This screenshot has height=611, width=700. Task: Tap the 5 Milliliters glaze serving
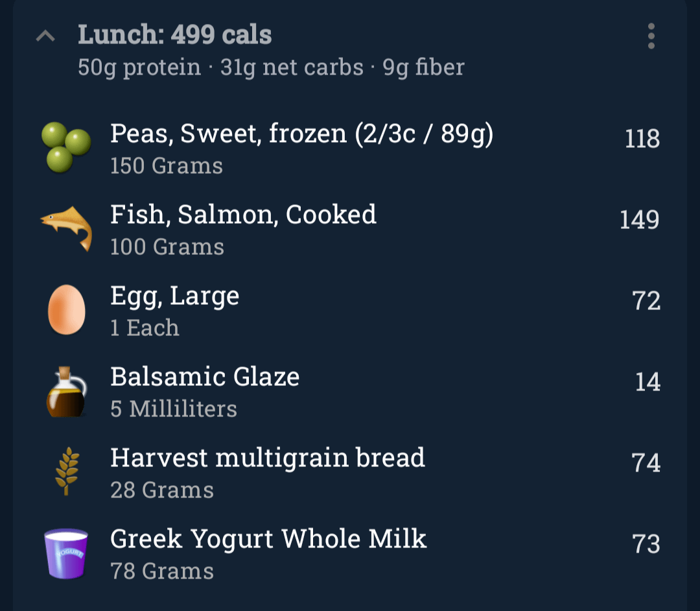(174, 409)
